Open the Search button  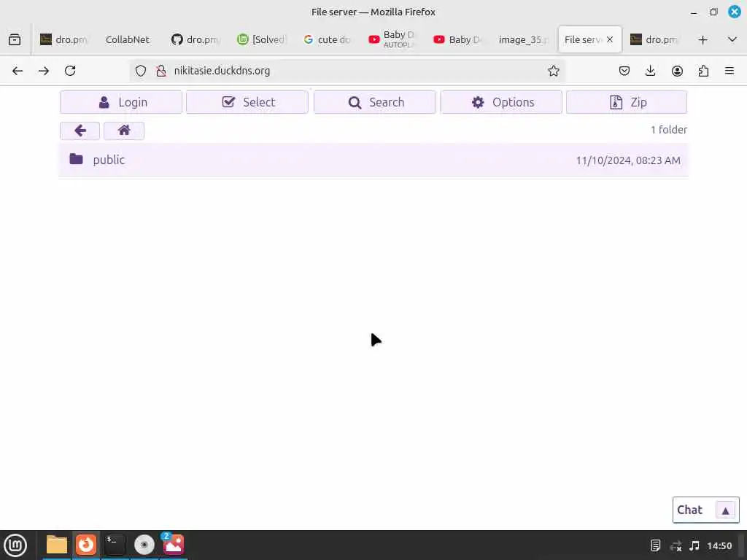tap(374, 102)
